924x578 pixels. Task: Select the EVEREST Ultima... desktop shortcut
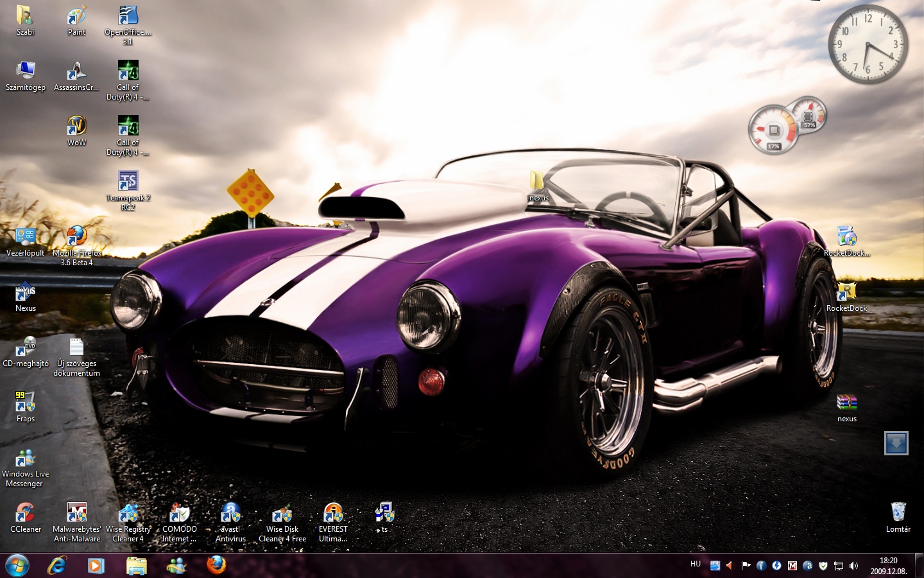[333, 523]
